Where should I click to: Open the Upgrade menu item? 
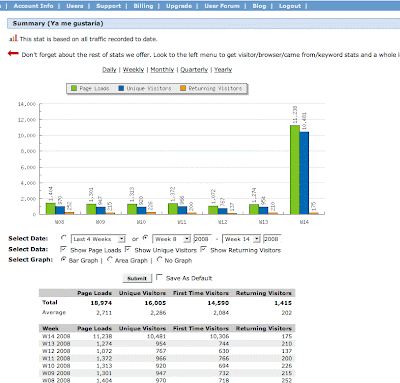point(179,6)
